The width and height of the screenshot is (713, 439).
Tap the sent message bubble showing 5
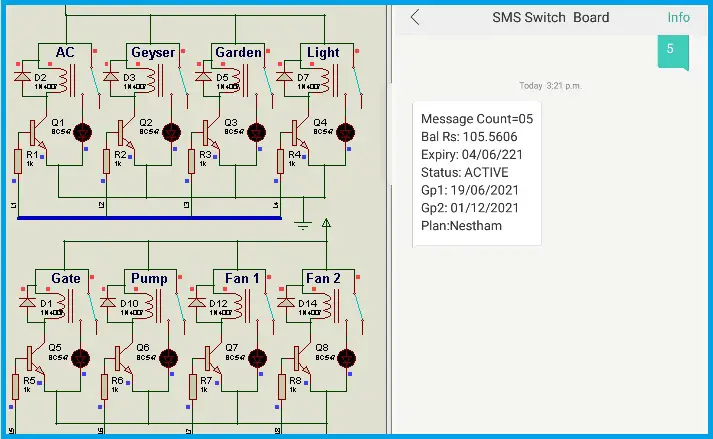pyautogui.click(x=673, y=52)
